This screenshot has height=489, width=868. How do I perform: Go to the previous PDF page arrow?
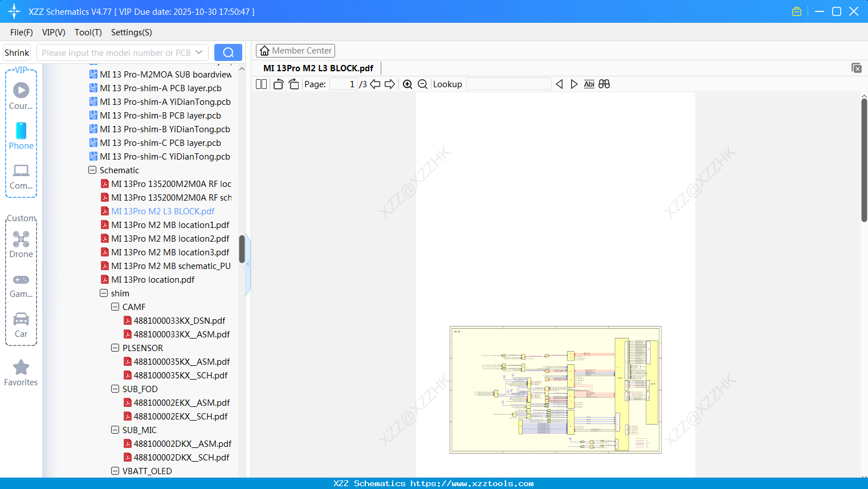point(375,84)
